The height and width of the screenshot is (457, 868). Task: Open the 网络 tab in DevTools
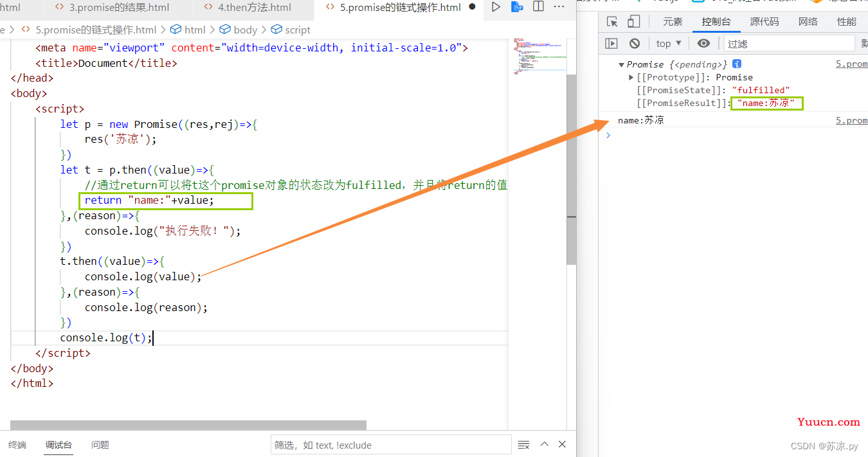(x=808, y=22)
